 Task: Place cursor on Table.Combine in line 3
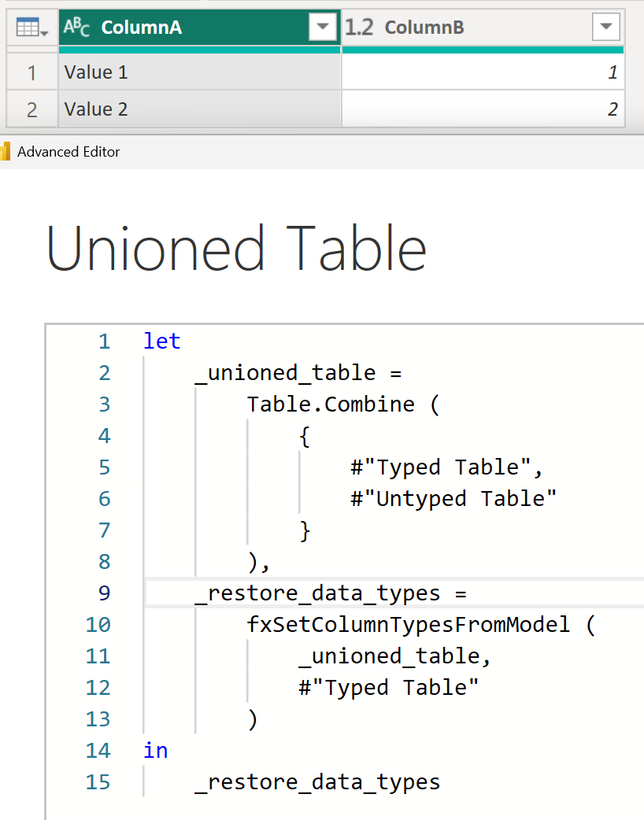[x=331, y=404]
